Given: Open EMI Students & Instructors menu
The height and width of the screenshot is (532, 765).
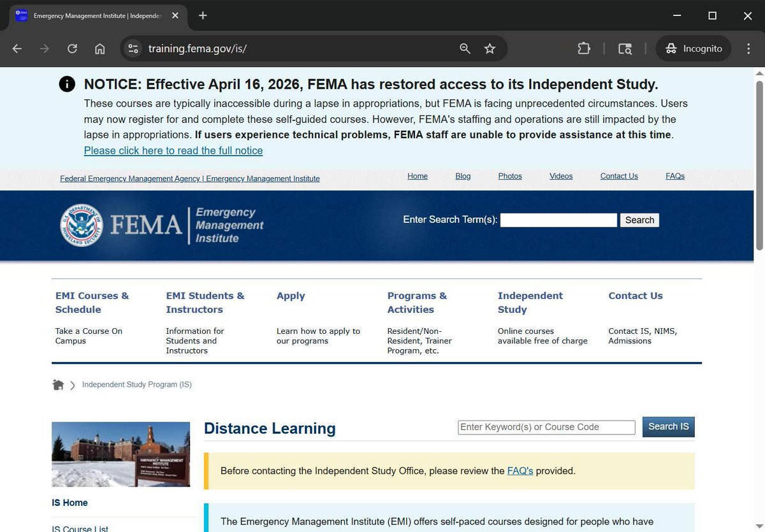Looking at the screenshot, I should coord(205,303).
